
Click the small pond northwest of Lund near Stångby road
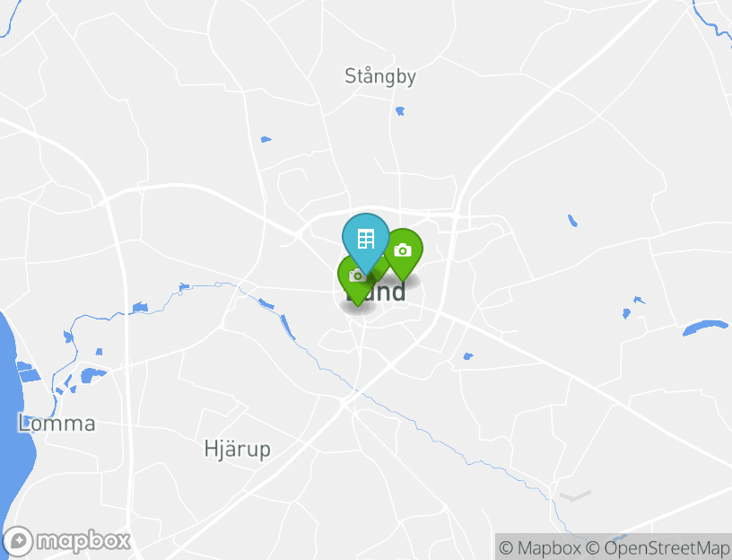pos(266,139)
